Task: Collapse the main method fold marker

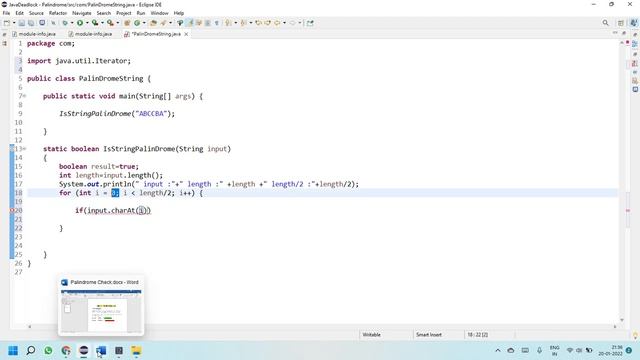Action: coord(24,96)
